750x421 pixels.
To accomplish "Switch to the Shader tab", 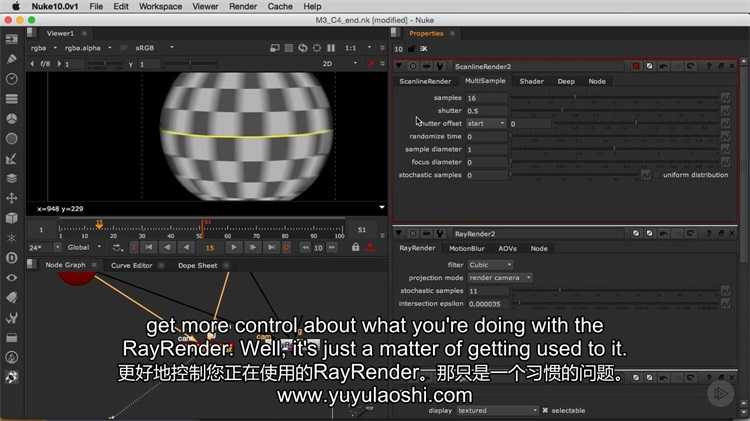I will [x=531, y=81].
